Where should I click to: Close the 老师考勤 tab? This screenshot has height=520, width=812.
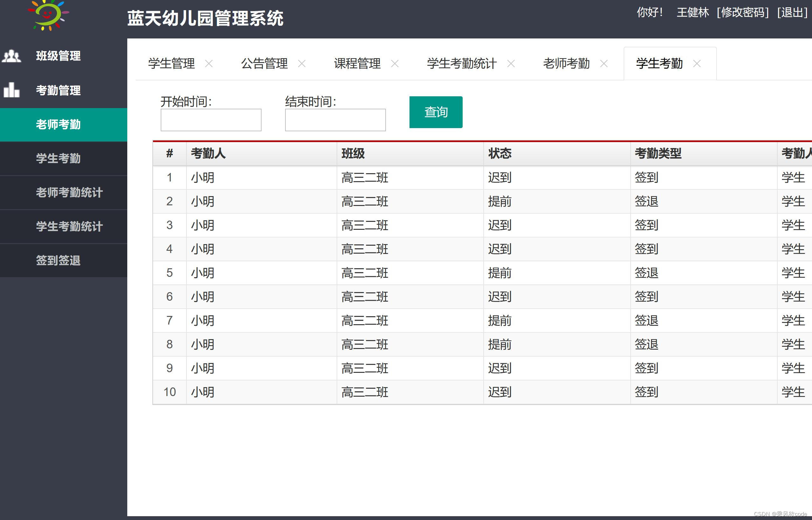coord(604,64)
